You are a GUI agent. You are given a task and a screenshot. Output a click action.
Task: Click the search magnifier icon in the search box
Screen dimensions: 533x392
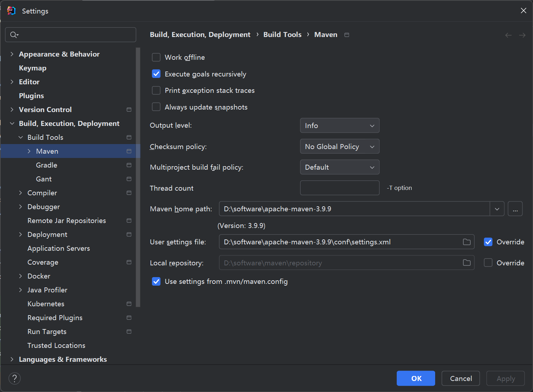(14, 35)
